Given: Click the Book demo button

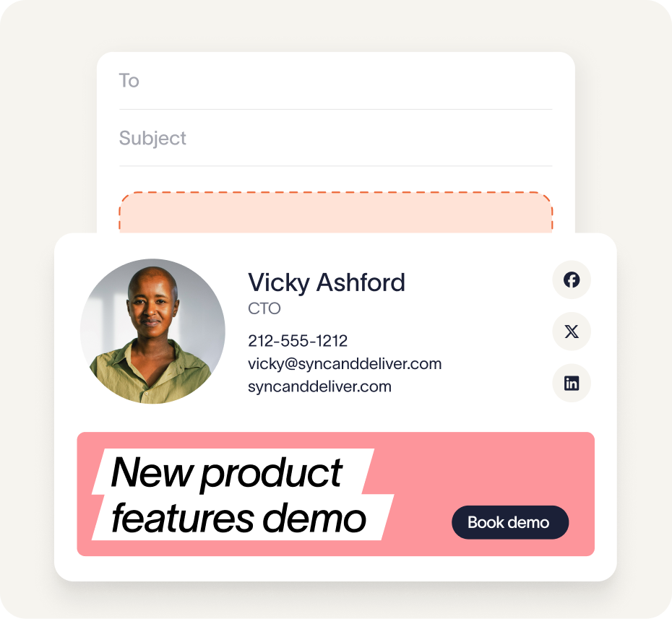Looking at the screenshot, I should (x=510, y=522).
